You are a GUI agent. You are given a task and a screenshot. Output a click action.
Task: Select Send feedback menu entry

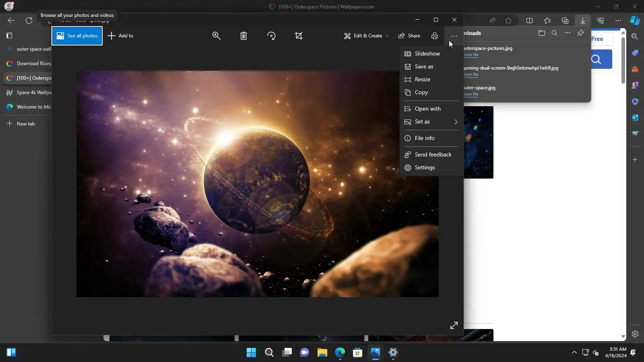(x=431, y=154)
